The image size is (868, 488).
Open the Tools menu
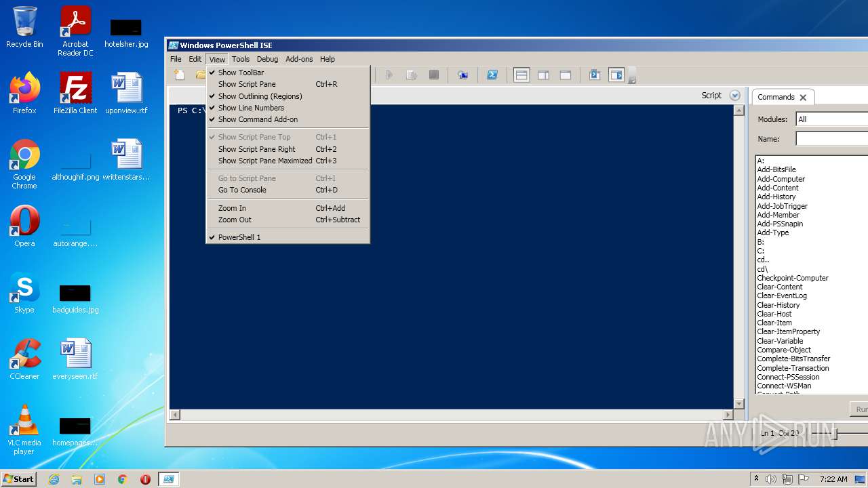(x=241, y=59)
